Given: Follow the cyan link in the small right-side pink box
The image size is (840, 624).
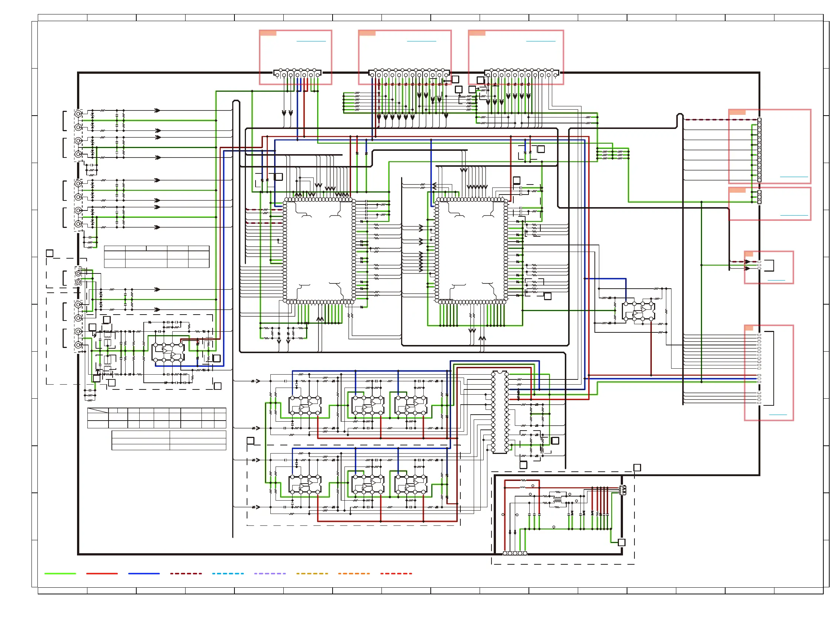Looking at the screenshot, I should tap(776, 280).
